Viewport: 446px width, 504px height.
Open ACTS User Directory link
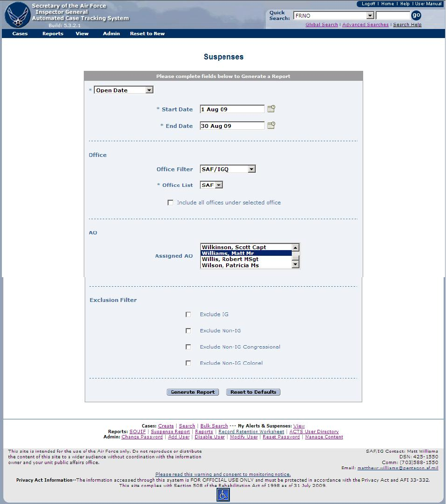(314, 432)
